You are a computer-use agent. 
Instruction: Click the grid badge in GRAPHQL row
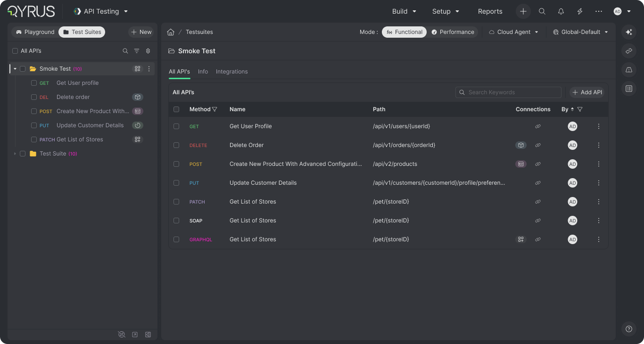[521, 239]
